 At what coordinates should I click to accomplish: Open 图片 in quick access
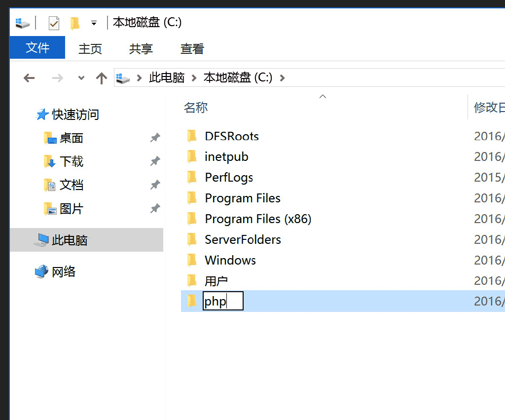(71, 209)
